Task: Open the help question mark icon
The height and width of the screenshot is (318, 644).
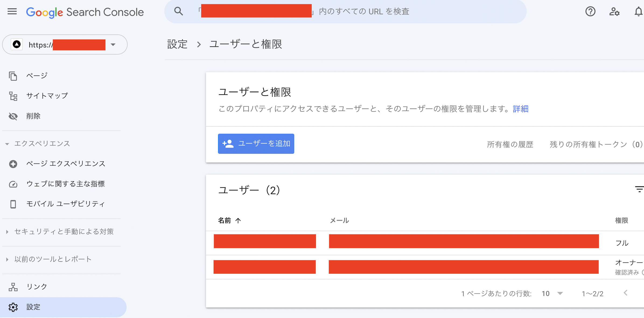Action: coord(590,12)
